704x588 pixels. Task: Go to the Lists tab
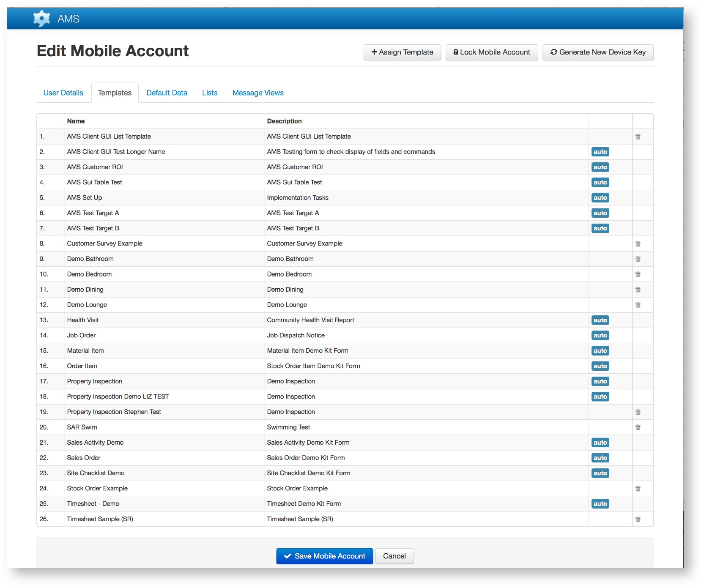210,93
